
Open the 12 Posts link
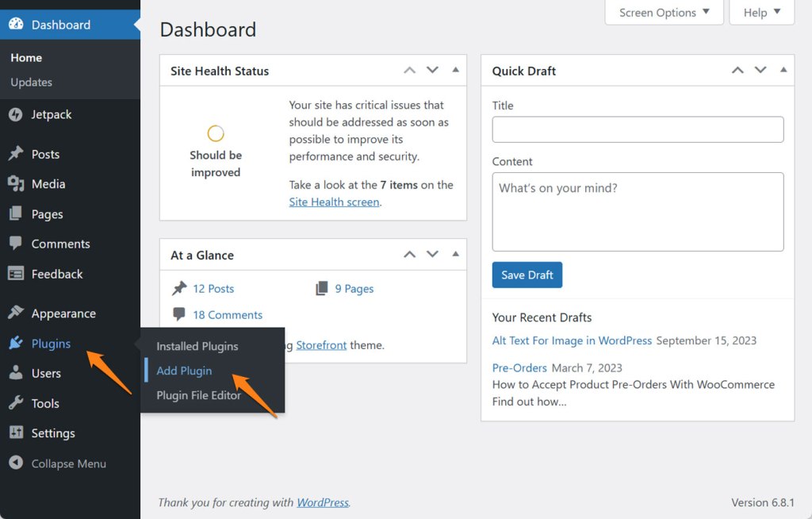coord(213,289)
